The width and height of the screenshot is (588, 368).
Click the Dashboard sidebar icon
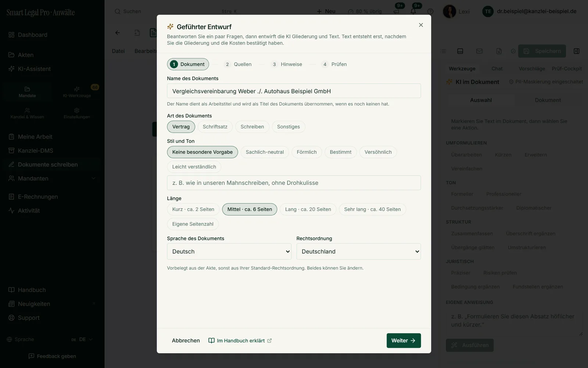click(11, 35)
